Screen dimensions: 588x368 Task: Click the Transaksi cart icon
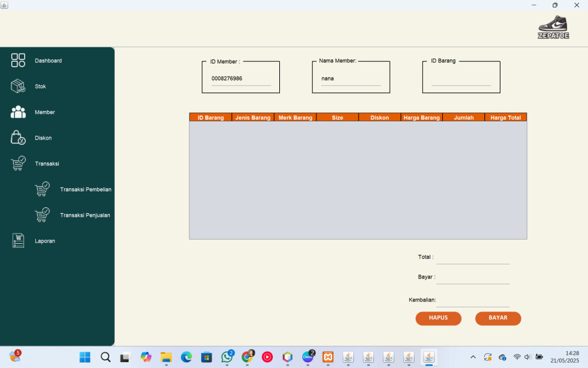(x=18, y=163)
